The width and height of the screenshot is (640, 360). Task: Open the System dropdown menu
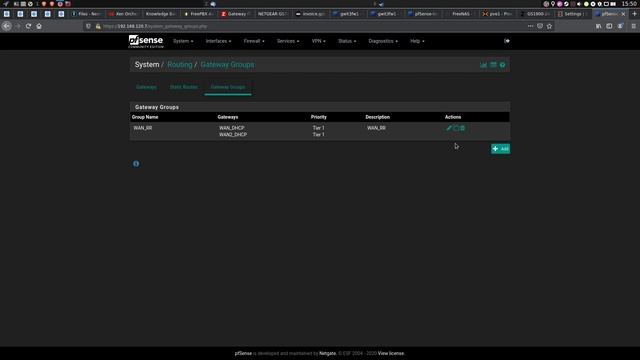(x=183, y=41)
